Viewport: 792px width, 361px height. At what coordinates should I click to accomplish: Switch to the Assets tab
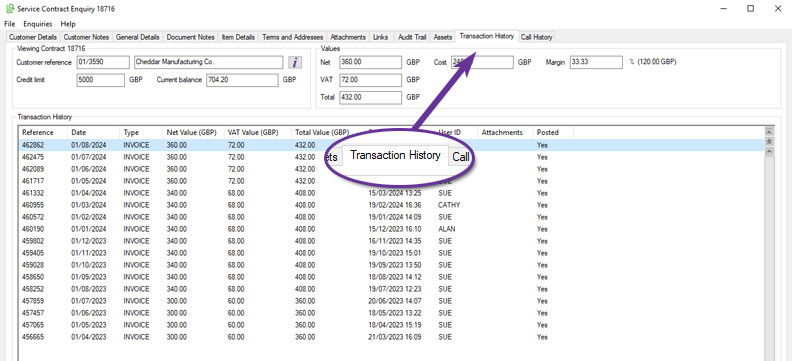[442, 37]
